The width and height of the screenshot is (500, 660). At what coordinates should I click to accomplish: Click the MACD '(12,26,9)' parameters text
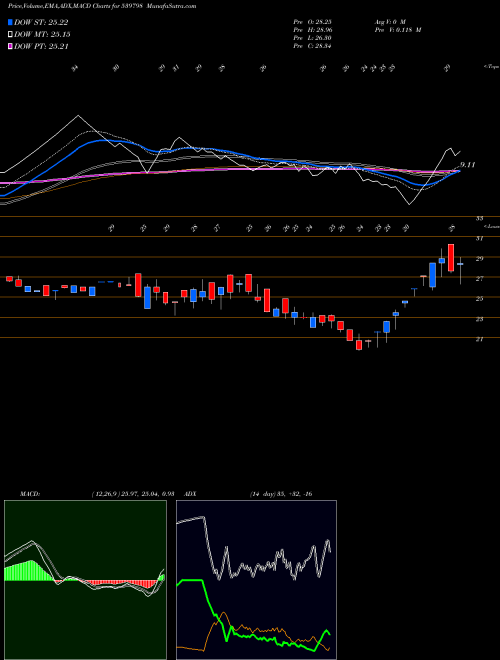pyautogui.click(x=104, y=494)
